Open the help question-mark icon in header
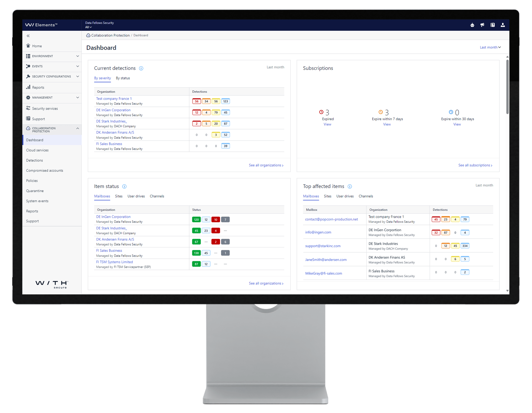 click(x=493, y=25)
